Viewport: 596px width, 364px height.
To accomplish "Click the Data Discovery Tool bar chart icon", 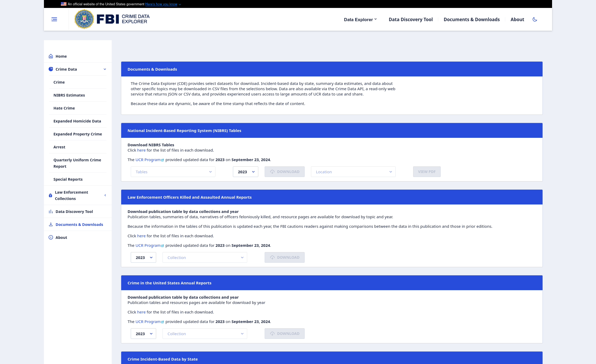I will (x=51, y=211).
